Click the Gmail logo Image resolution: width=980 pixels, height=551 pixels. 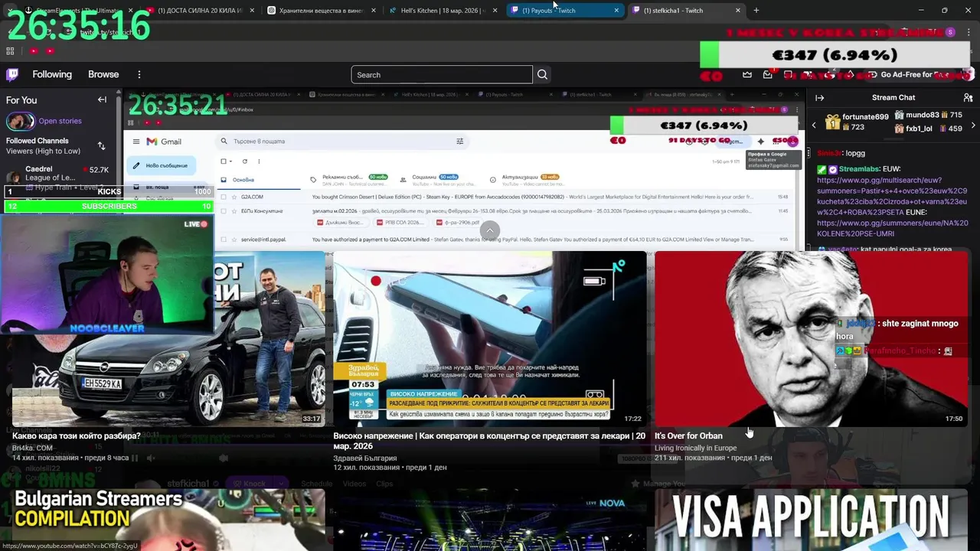[164, 142]
